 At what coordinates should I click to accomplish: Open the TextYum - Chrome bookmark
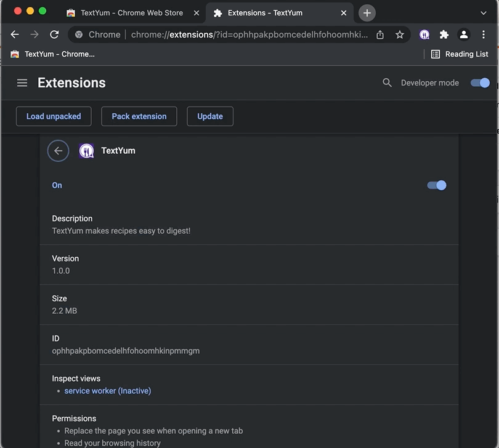(52, 54)
